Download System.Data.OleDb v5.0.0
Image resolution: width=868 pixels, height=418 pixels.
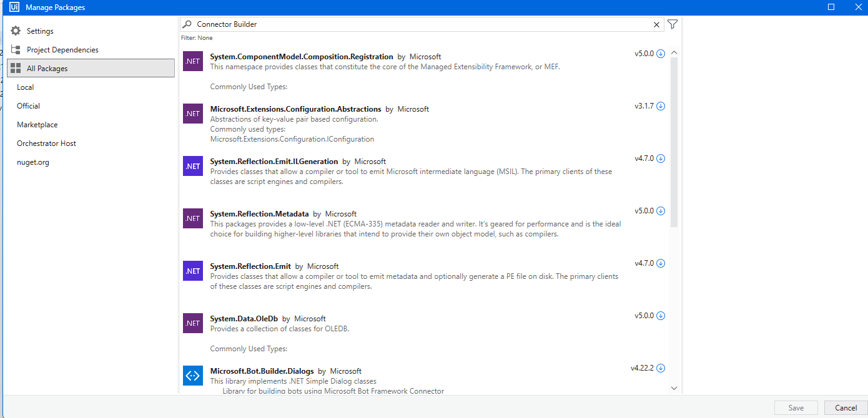tap(661, 316)
